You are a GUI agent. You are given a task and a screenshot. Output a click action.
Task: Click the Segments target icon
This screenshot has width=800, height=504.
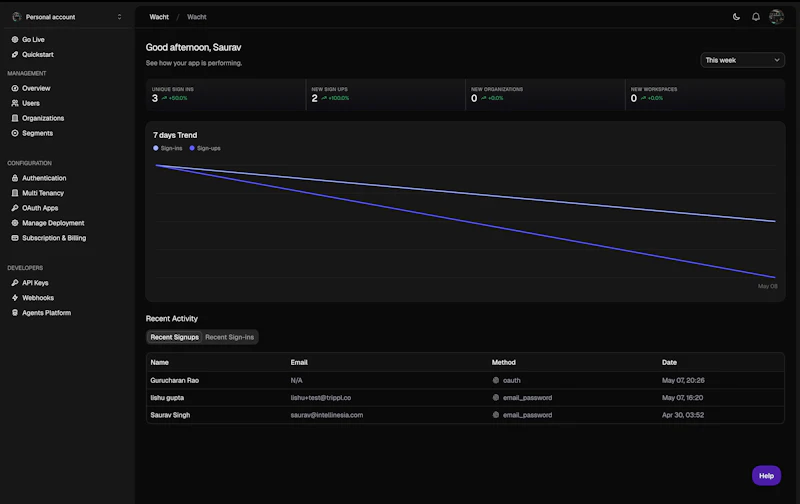click(x=15, y=133)
